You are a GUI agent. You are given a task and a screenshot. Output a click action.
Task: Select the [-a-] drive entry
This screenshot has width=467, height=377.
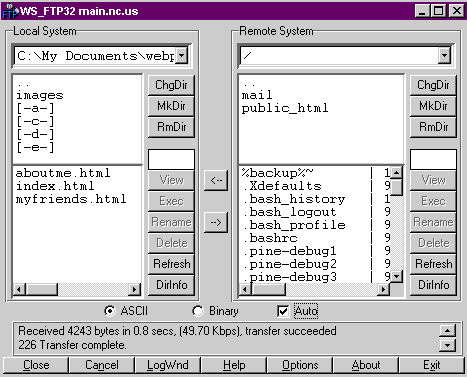35,108
